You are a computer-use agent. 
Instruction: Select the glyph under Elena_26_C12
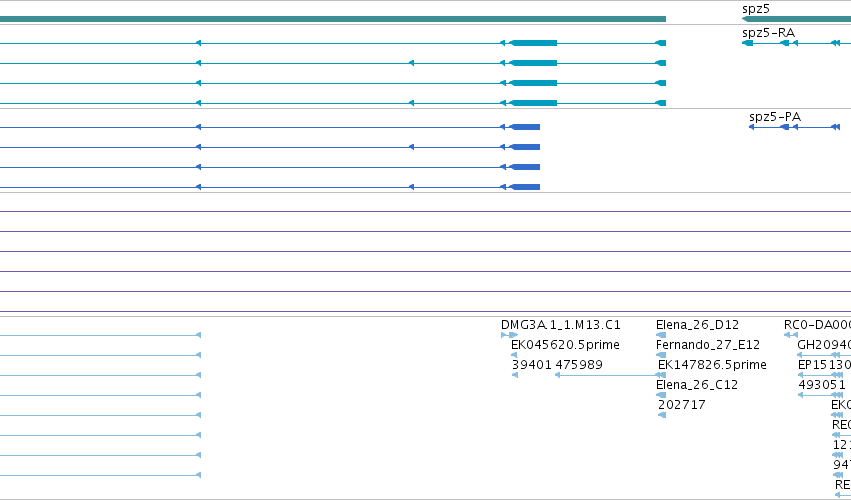click(661, 395)
